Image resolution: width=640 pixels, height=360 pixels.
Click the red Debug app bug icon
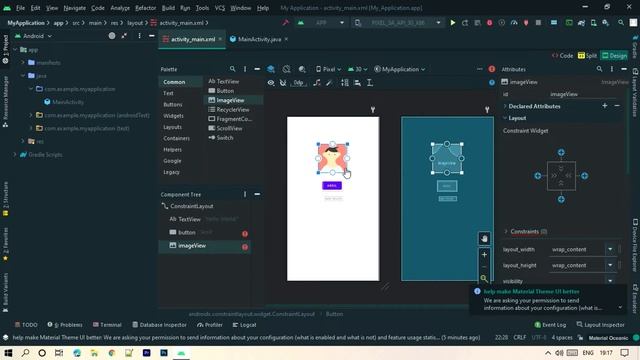click(x=489, y=23)
